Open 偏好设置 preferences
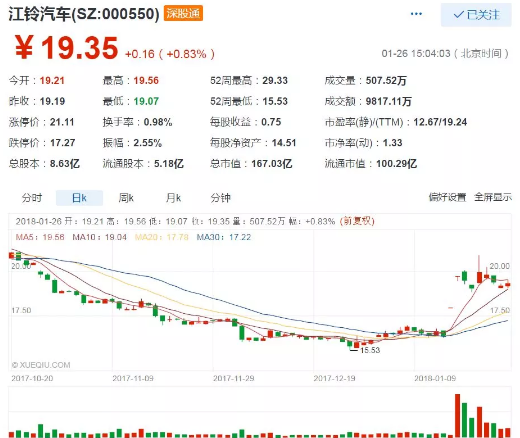 pos(447,197)
